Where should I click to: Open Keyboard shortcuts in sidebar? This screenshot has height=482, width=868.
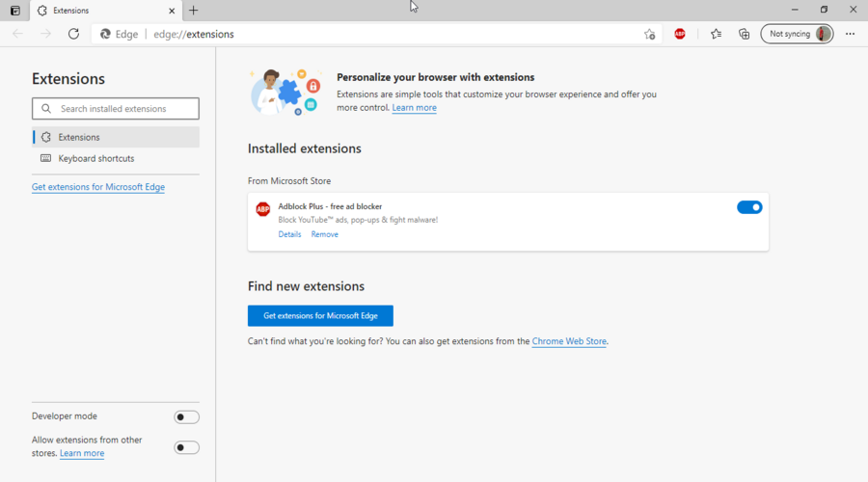tap(96, 158)
